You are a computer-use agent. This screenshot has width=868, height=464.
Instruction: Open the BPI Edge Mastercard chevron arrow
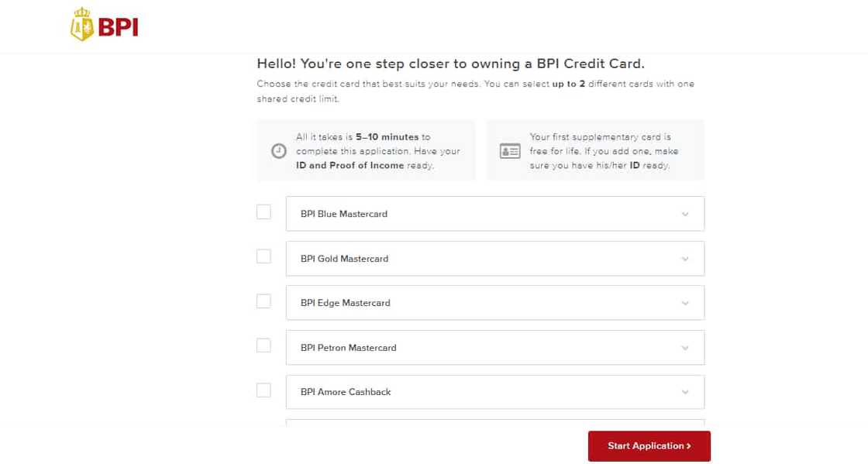click(685, 304)
